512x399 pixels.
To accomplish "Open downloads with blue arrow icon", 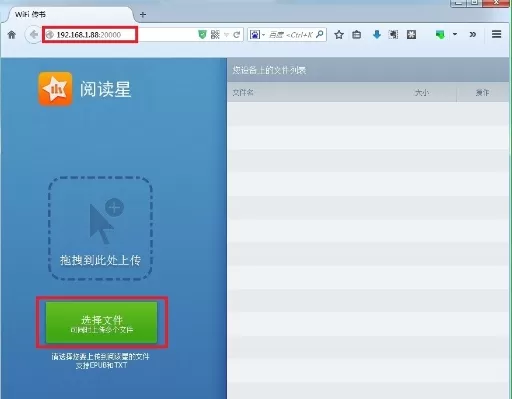I will 377,34.
